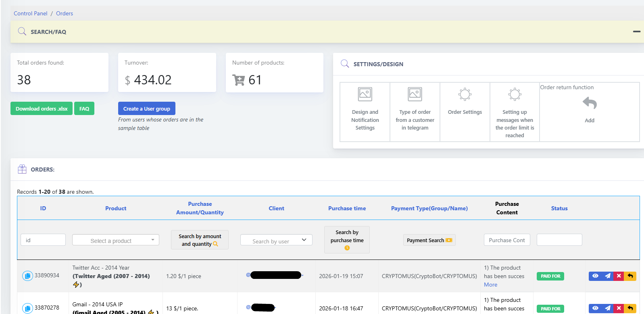Open the Payment Search filter

[x=429, y=240]
